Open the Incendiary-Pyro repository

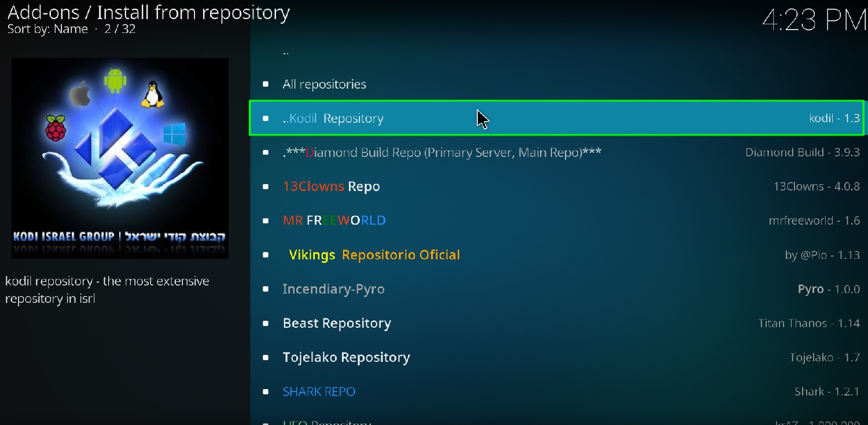[557, 289]
